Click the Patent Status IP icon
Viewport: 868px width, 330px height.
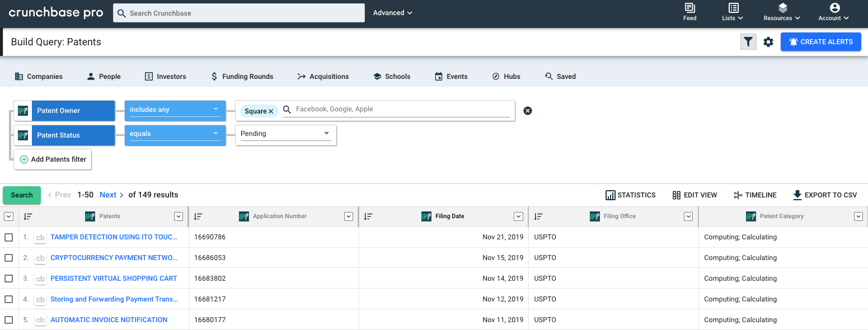pos(23,135)
